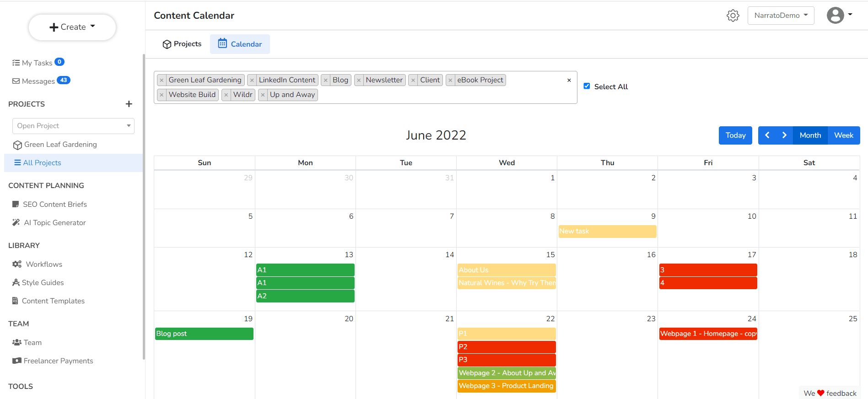Remove the Wildr filter tag
Viewport: 868px width, 399px height.
[x=226, y=95]
